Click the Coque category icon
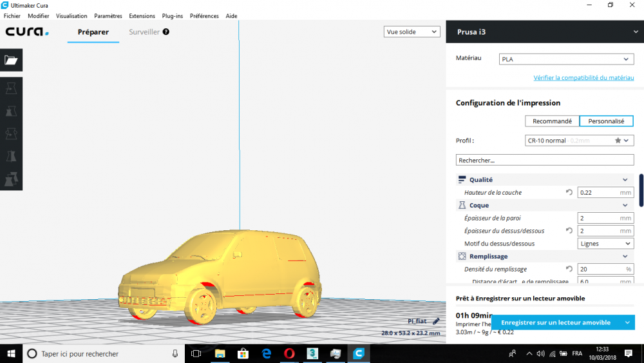The width and height of the screenshot is (644, 363). (x=462, y=205)
